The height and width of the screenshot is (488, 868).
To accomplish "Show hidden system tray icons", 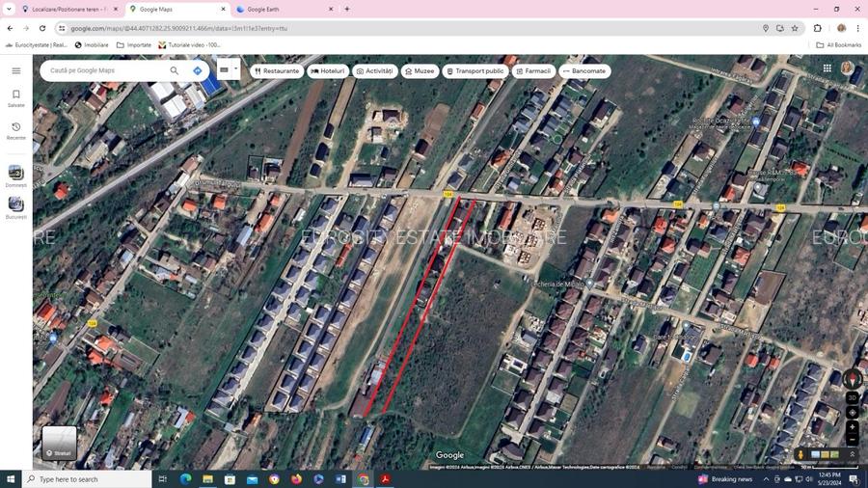I will [768, 479].
